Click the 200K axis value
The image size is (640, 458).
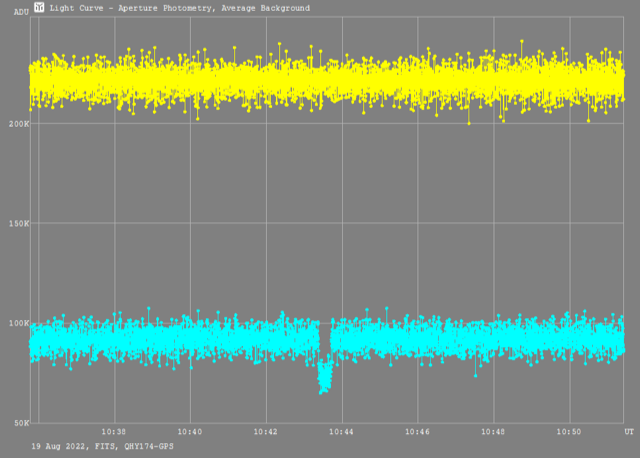point(19,124)
